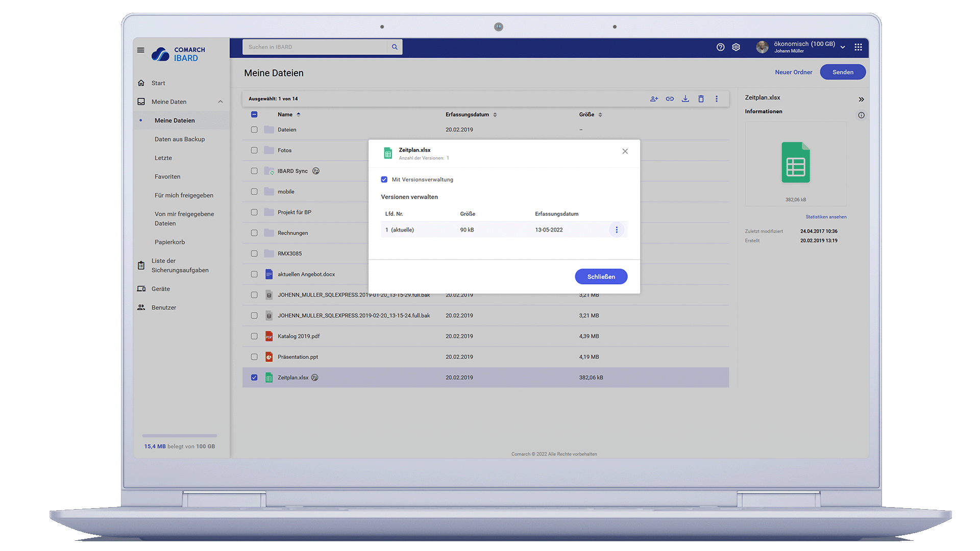Click the Comarch IBARD logo
The image size is (980, 551).
point(178,54)
